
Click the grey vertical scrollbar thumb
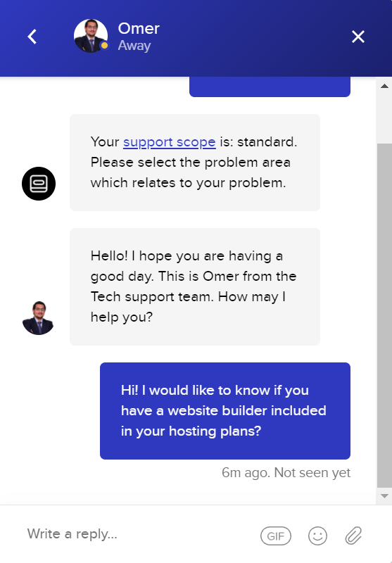pyautogui.click(x=384, y=315)
